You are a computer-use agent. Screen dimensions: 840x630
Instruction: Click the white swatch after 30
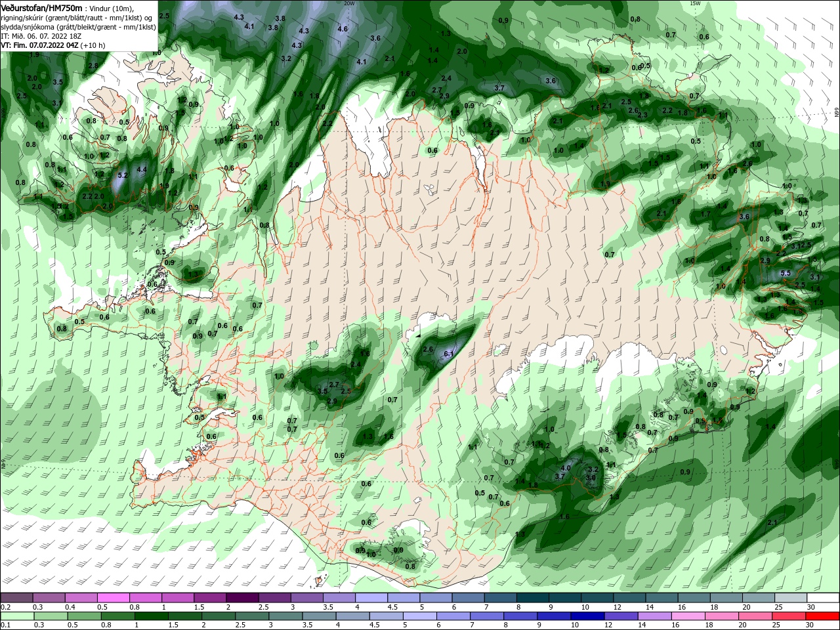[823, 597]
